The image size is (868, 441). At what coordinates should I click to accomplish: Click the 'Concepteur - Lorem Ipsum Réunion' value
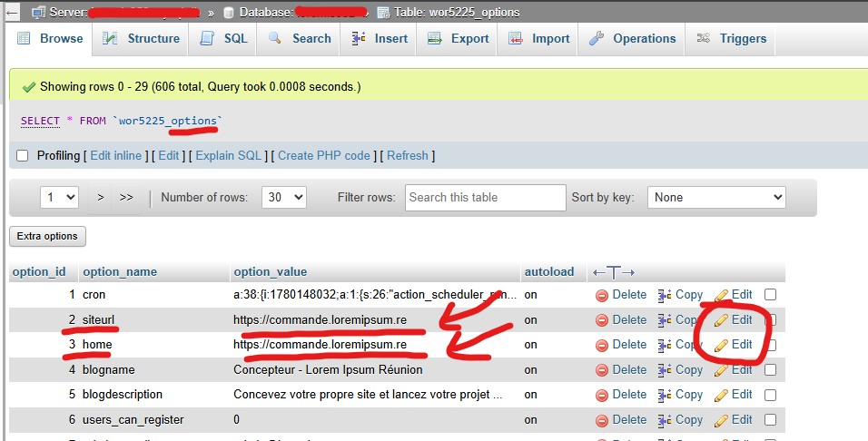[x=328, y=369]
